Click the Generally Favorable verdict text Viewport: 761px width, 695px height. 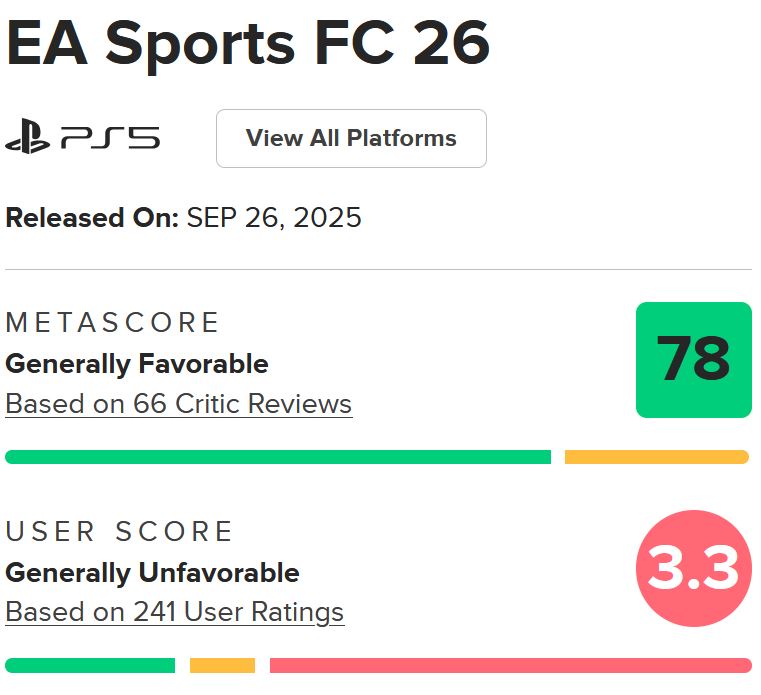[137, 364]
